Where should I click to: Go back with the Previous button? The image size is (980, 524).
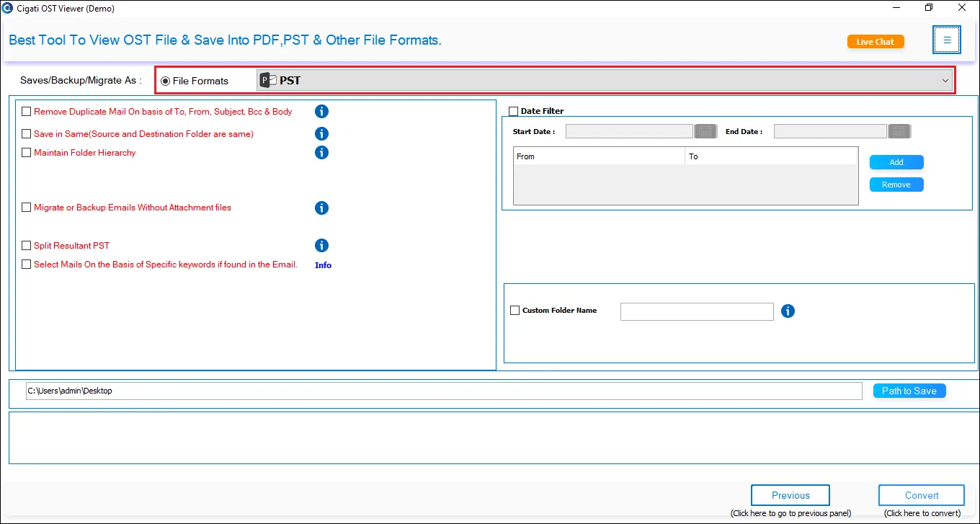tap(790, 495)
